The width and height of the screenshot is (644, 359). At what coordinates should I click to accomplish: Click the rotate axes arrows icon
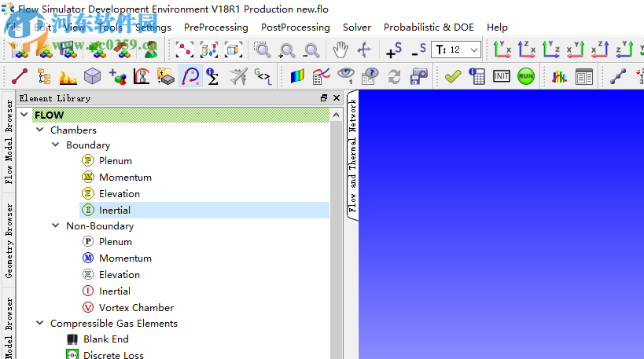click(364, 50)
